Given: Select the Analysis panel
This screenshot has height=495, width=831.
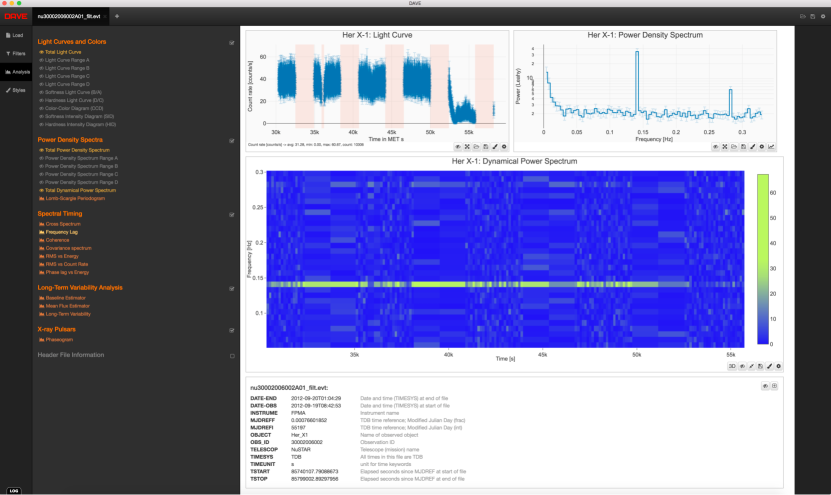Looking at the screenshot, I should coord(17,72).
